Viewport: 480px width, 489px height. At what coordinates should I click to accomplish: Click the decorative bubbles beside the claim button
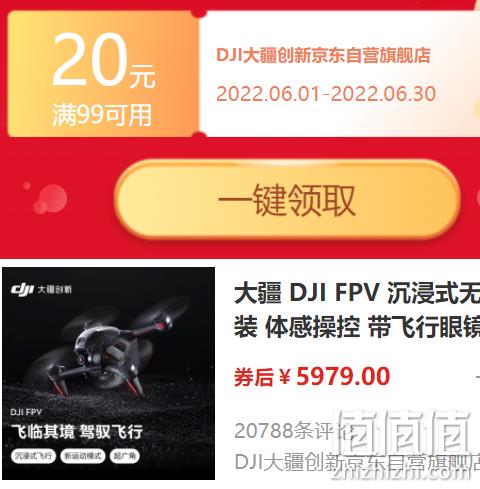[x=45, y=197]
